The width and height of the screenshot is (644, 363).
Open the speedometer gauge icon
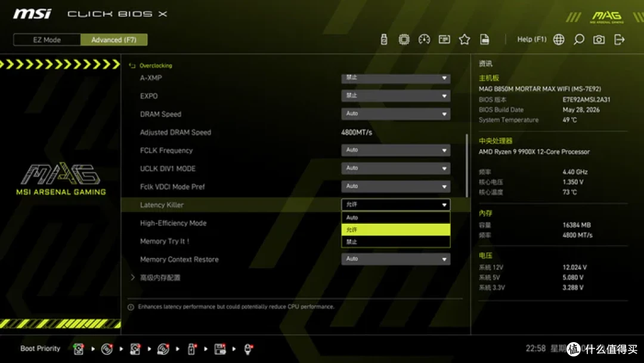click(424, 39)
